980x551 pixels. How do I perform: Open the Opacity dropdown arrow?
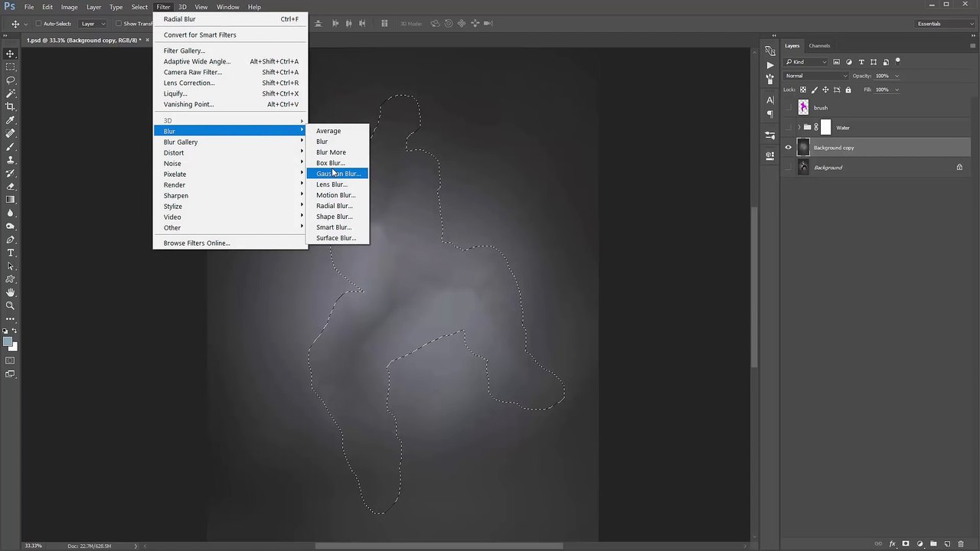pos(897,76)
